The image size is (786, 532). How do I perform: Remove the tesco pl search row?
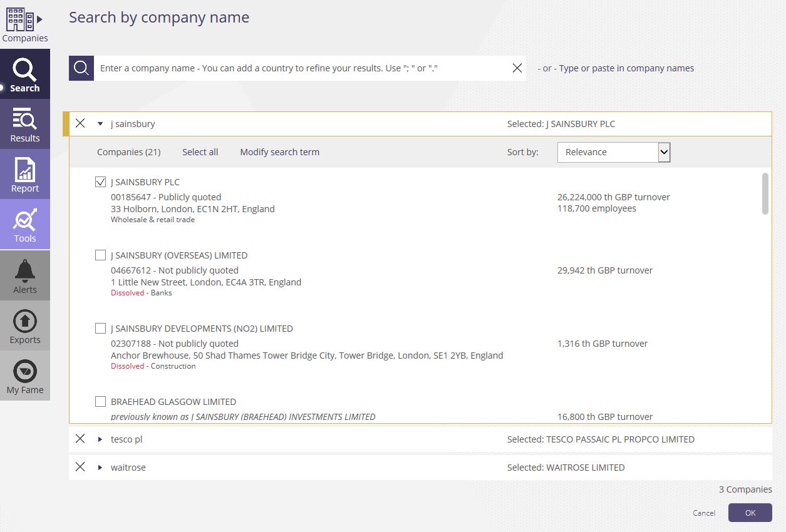[x=80, y=439]
